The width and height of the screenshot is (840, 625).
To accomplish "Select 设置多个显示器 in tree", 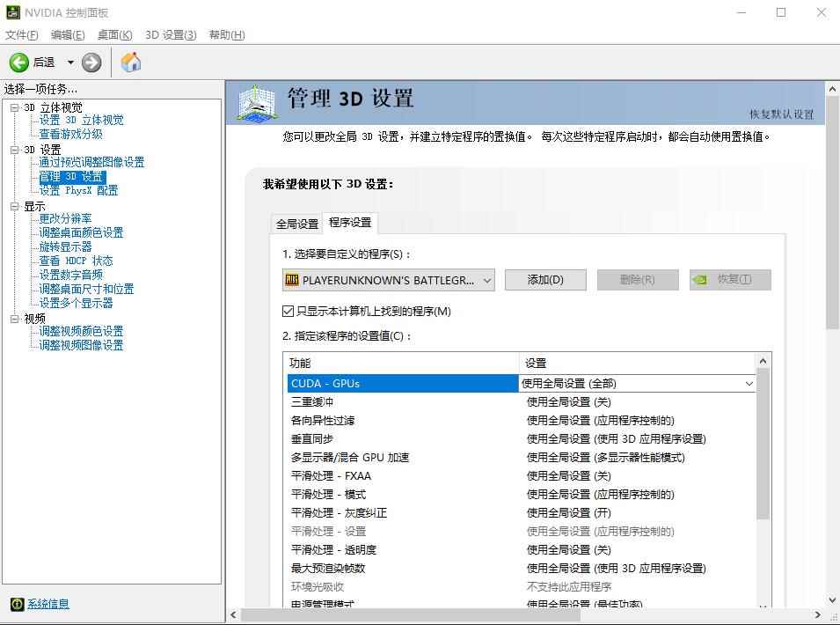I will tap(76, 303).
